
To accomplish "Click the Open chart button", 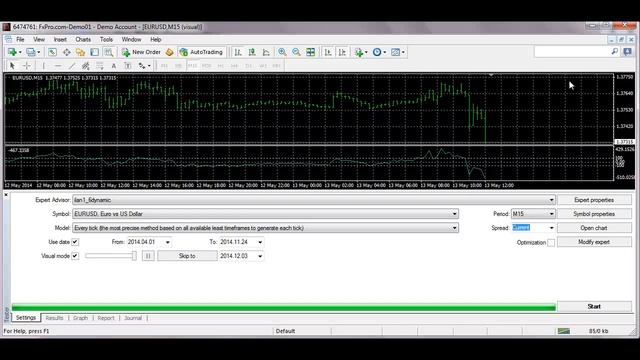I will (x=594, y=228).
